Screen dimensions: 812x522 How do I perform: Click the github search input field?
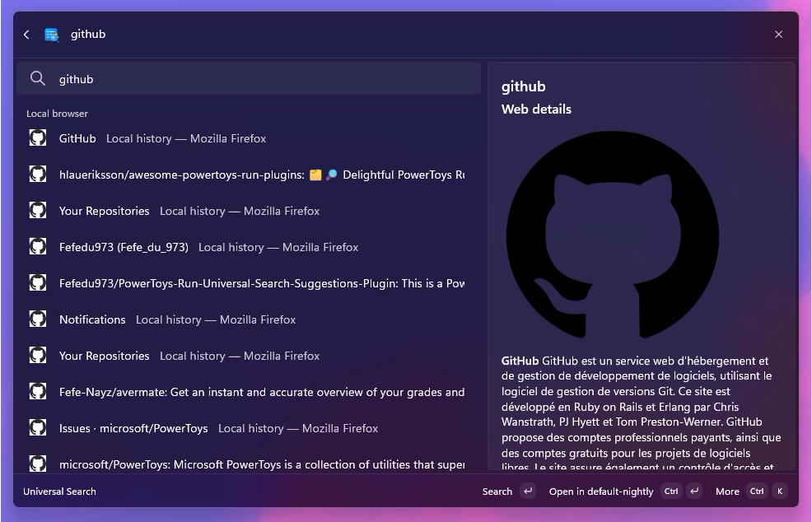(x=249, y=79)
